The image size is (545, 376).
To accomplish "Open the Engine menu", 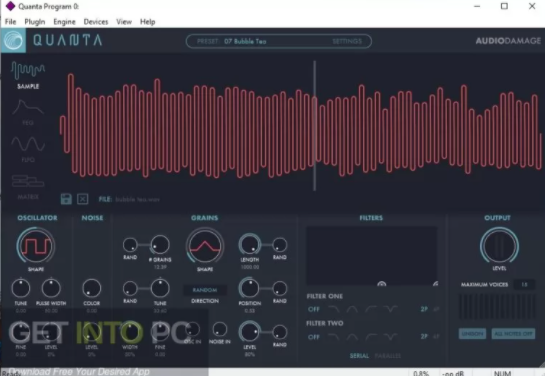I will (64, 22).
